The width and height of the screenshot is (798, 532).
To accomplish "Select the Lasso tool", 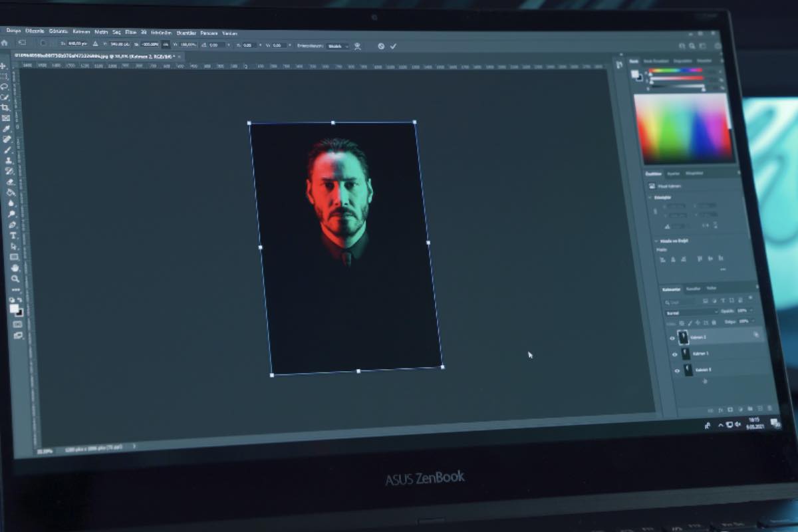I will click(4, 86).
